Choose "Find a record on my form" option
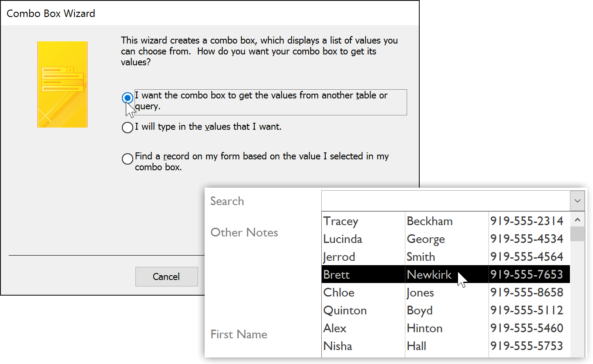This screenshot has height=364, width=593. coord(127,159)
